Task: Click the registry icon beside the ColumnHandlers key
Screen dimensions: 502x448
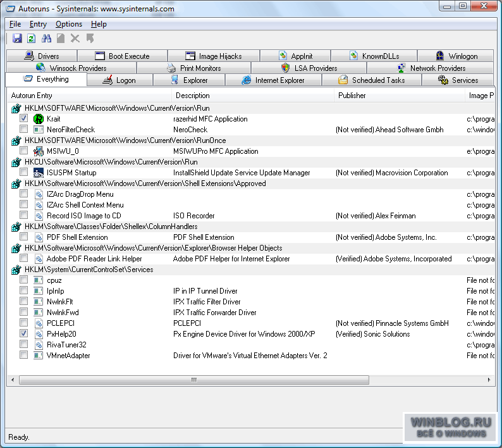Action: tap(16, 227)
